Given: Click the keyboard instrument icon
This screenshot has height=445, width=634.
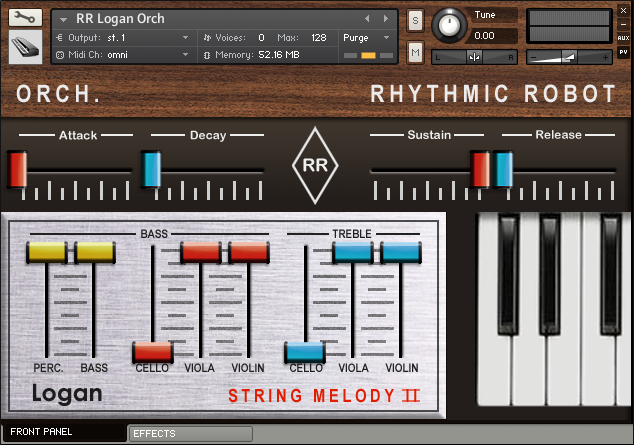Looking at the screenshot, I should [25, 47].
